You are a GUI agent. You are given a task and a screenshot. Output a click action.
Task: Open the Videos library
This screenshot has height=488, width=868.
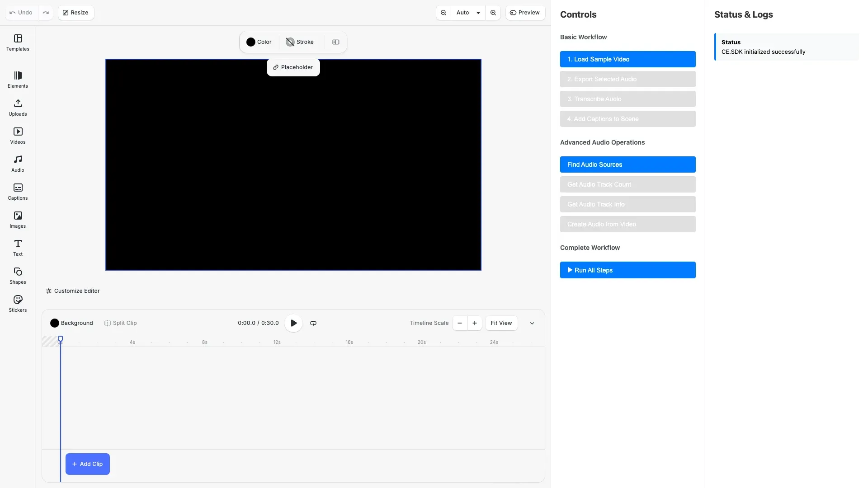pos(18,136)
